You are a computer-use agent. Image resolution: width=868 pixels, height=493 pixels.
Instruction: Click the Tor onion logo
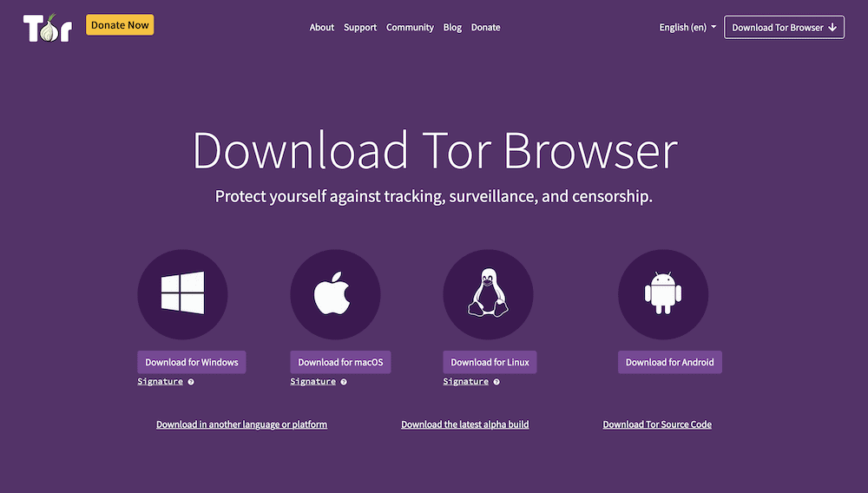(x=47, y=28)
